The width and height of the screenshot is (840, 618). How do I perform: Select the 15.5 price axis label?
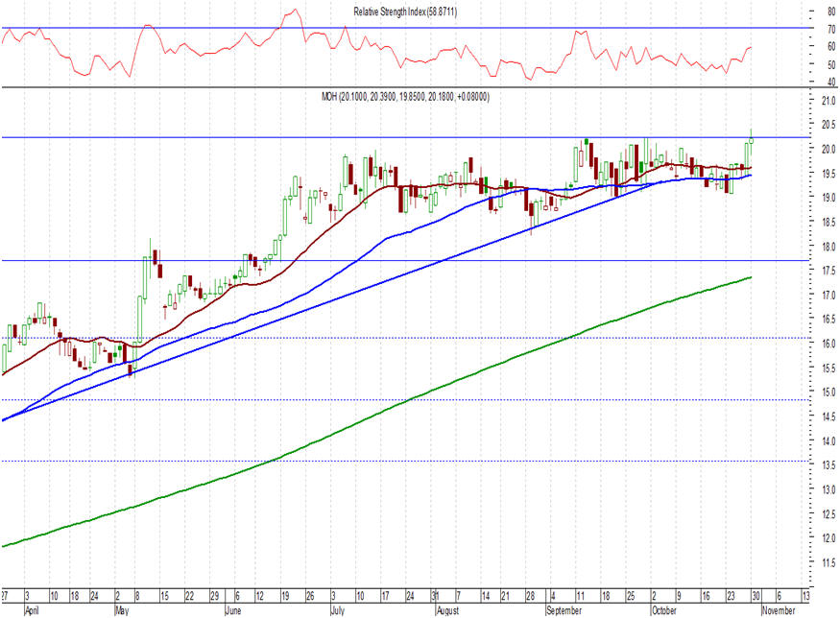tap(828, 368)
